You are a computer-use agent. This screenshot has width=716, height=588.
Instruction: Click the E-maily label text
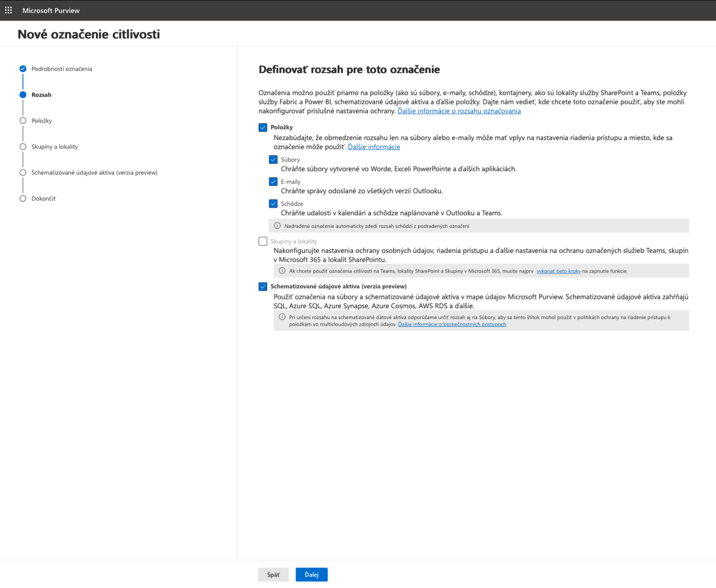(291, 182)
